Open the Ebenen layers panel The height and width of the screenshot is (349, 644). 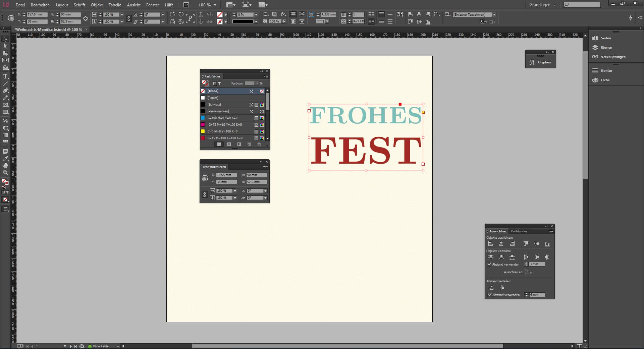coord(606,48)
